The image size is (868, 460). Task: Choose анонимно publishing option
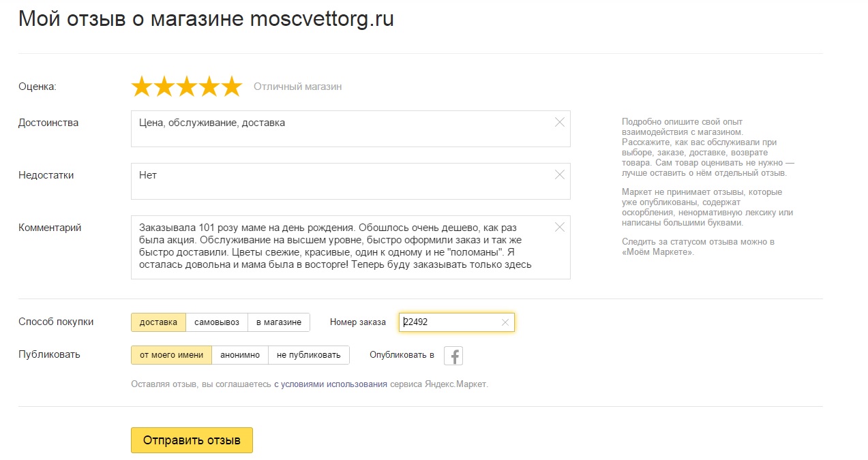[240, 355]
